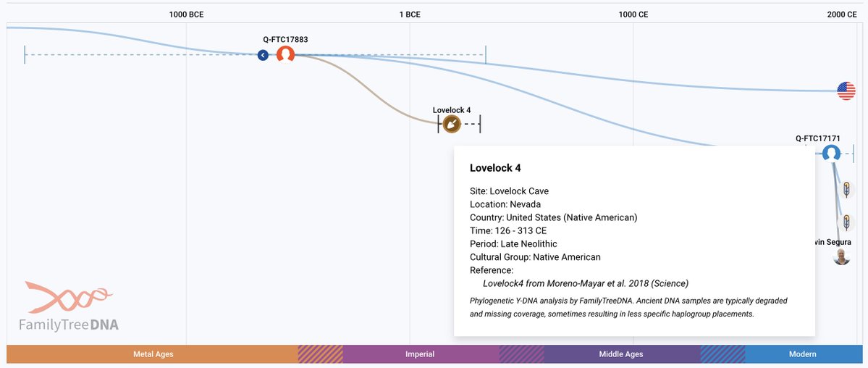Click the 2000 CE timeline label

[x=842, y=14]
